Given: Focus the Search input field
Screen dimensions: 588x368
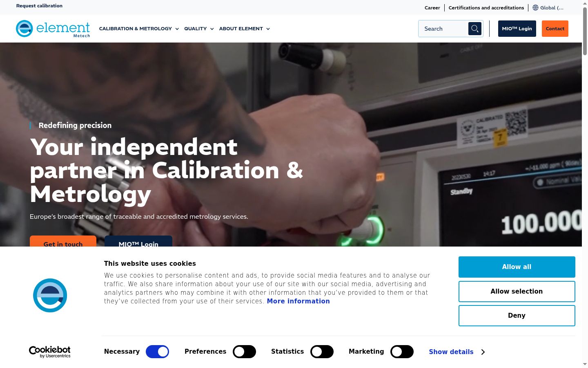Looking at the screenshot, I should point(443,29).
